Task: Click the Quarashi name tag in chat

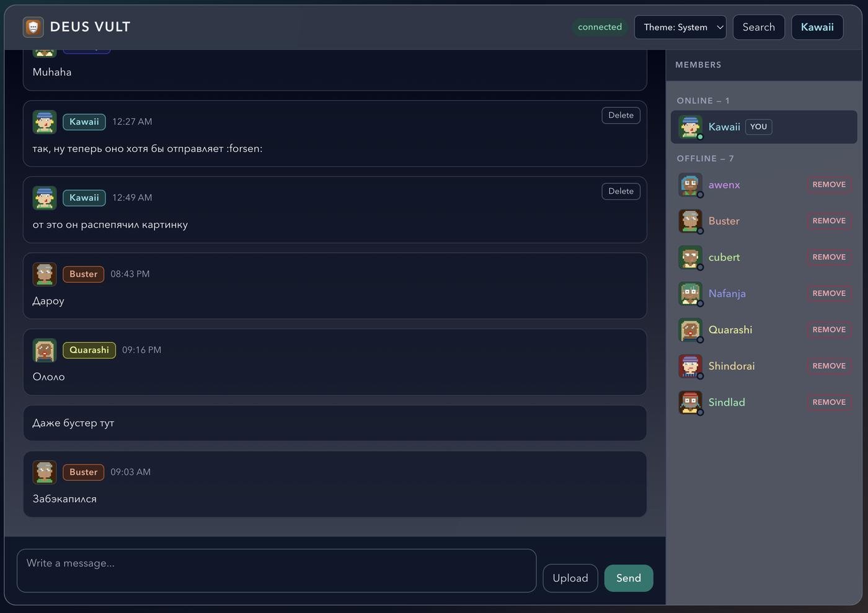Action: coord(89,351)
